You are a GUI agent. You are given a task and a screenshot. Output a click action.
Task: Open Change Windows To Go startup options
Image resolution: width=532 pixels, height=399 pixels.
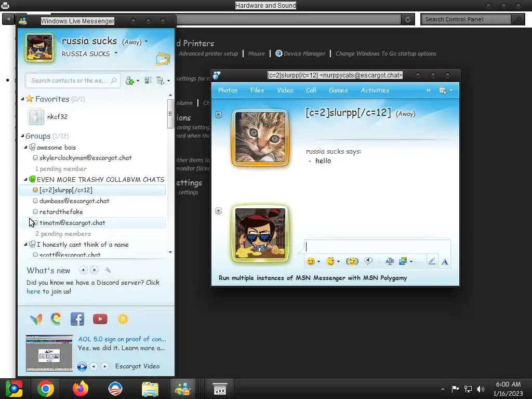tap(386, 54)
